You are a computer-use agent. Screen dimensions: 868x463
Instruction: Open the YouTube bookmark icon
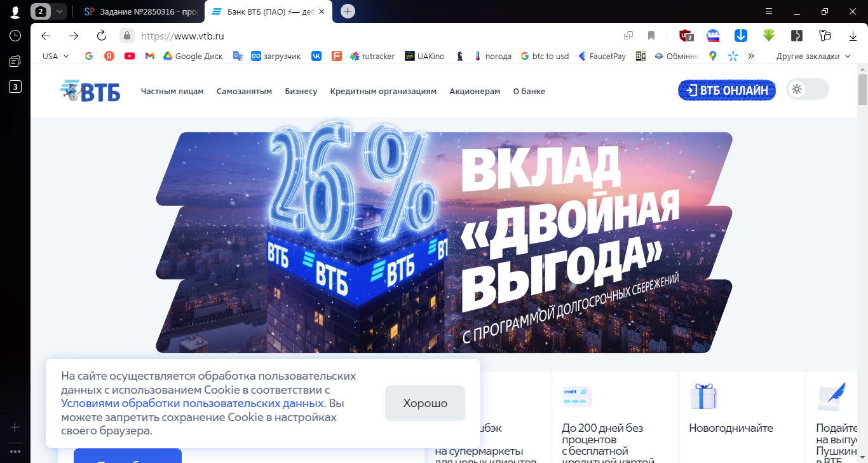coord(130,56)
